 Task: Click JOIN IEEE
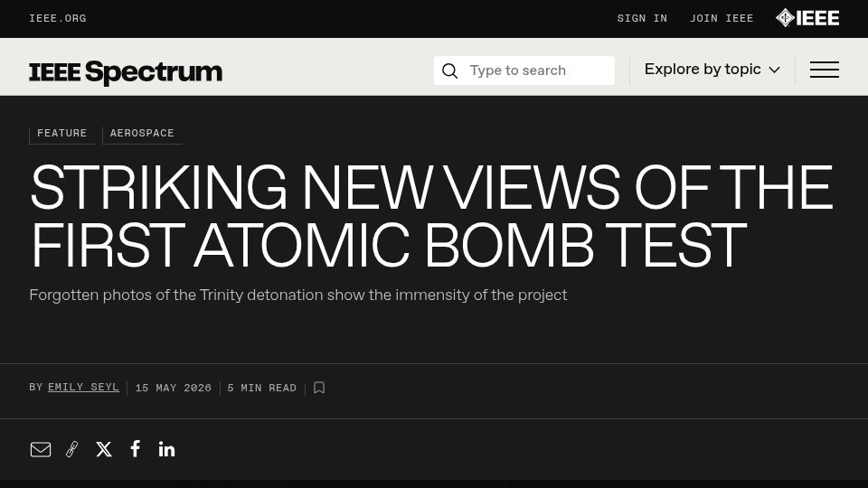722,18
